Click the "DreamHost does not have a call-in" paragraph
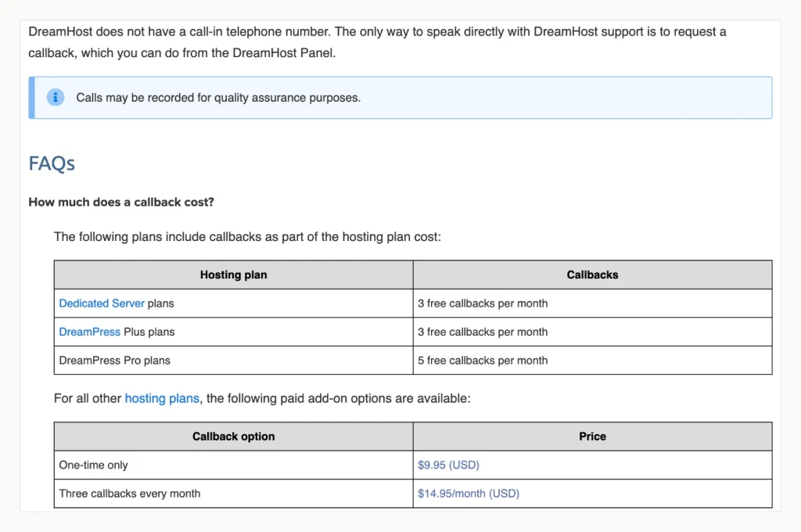The height and width of the screenshot is (532, 801). (377, 42)
